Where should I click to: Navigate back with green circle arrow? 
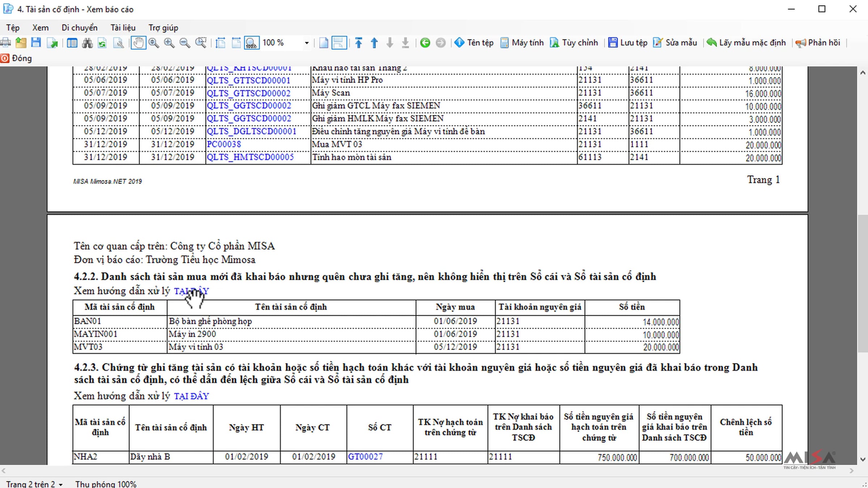(x=425, y=43)
